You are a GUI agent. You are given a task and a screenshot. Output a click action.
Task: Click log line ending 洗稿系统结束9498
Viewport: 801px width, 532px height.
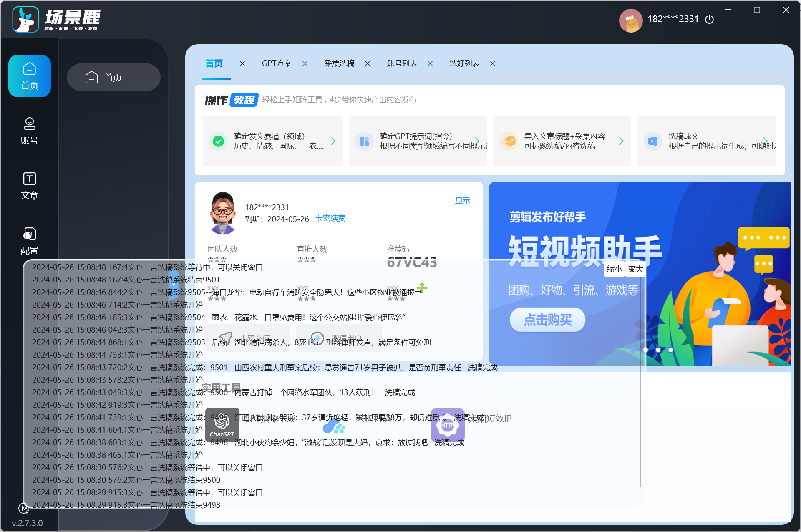[126, 505]
